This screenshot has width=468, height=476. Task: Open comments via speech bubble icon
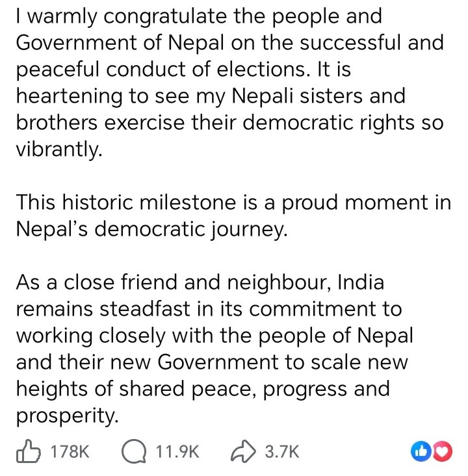click(133, 451)
